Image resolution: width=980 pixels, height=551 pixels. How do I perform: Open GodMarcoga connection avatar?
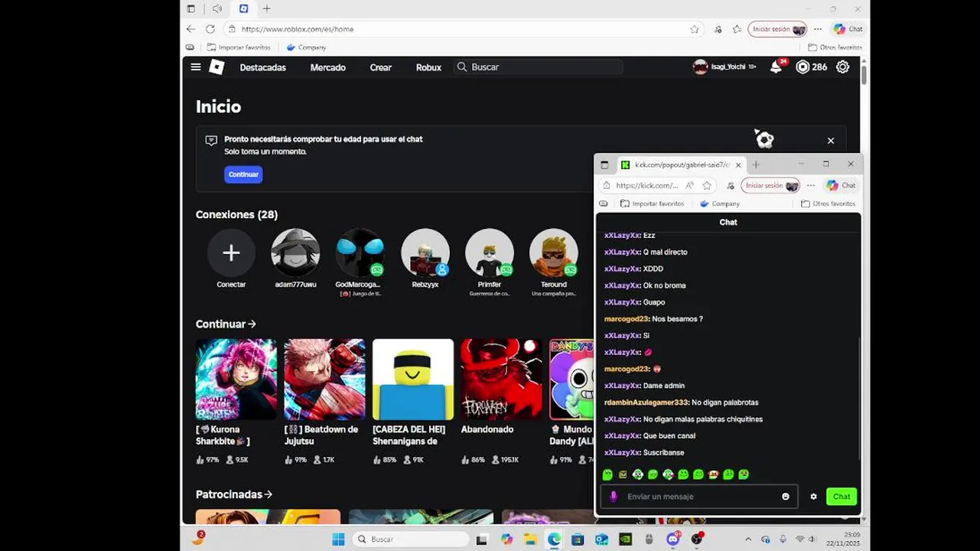point(360,253)
